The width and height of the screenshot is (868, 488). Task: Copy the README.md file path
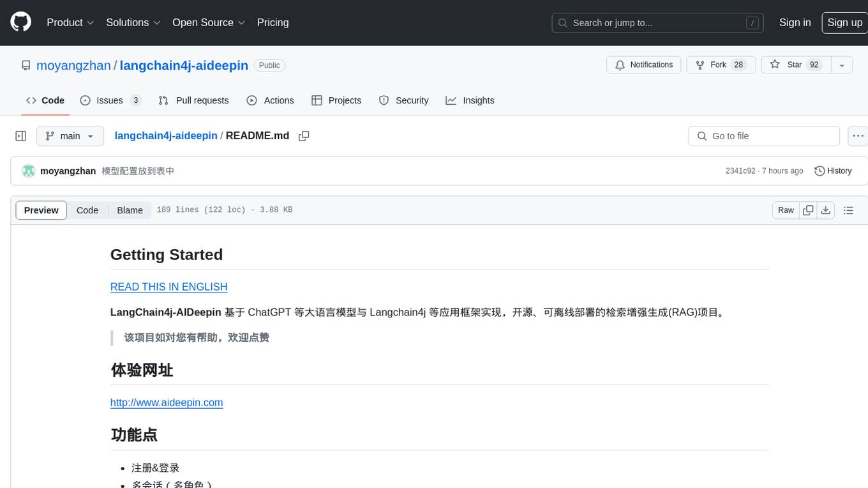pos(304,136)
